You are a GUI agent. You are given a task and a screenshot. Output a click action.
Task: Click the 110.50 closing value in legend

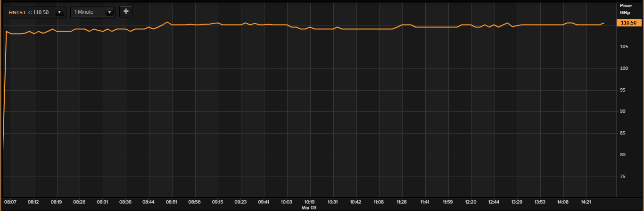point(41,12)
